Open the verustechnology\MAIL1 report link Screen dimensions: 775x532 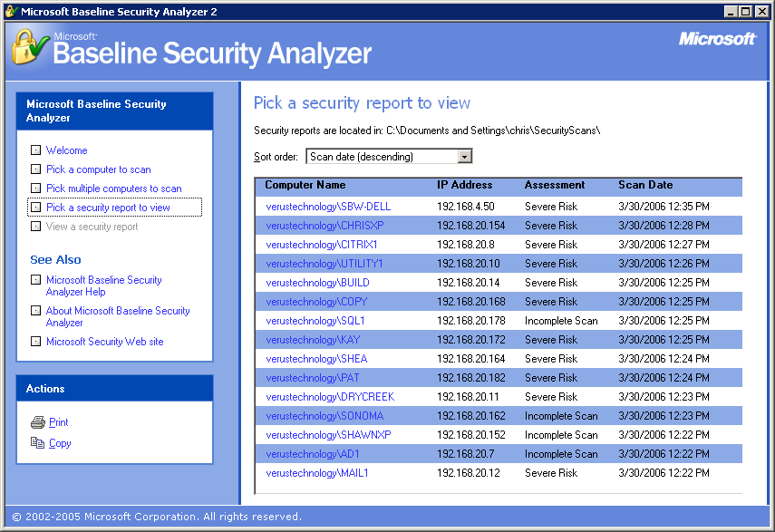317,473
